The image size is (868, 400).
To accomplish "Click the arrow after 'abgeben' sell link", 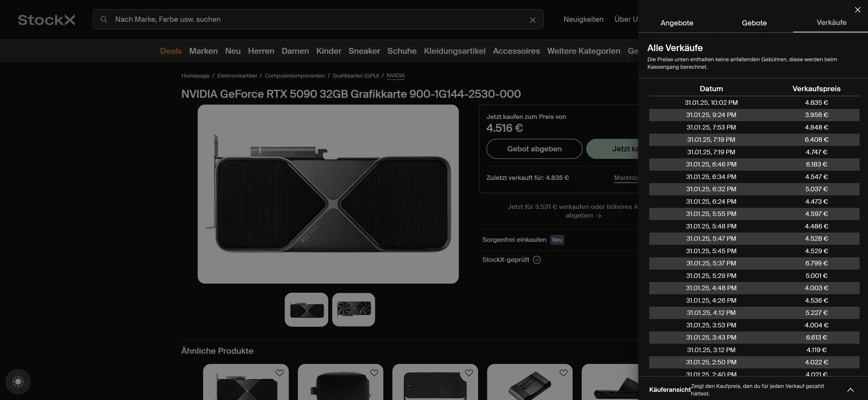I will [598, 216].
